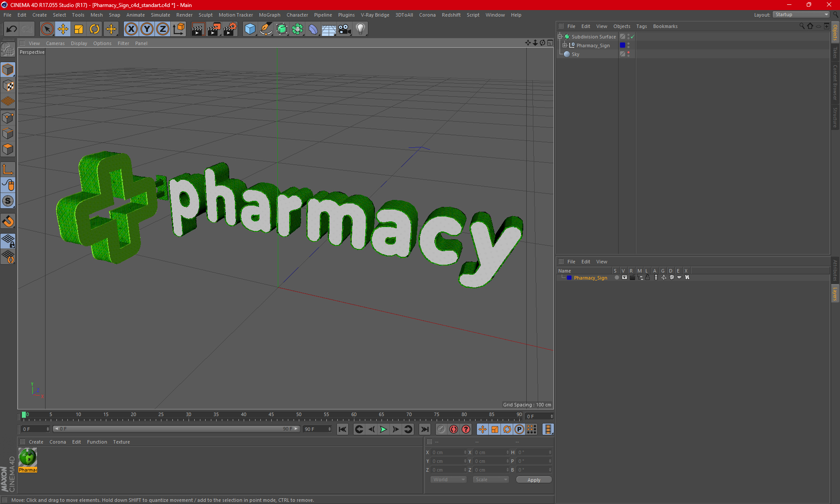Add a Subdivision Surface generator icon
Image resolution: width=840 pixels, height=504 pixels.
pyautogui.click(x=282, y=29)
